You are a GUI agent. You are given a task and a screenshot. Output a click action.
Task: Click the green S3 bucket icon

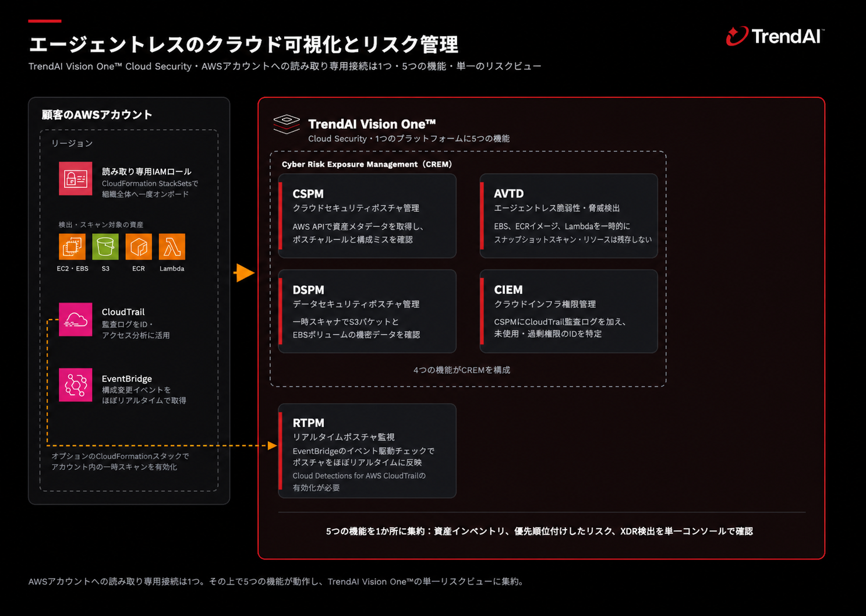105,246
